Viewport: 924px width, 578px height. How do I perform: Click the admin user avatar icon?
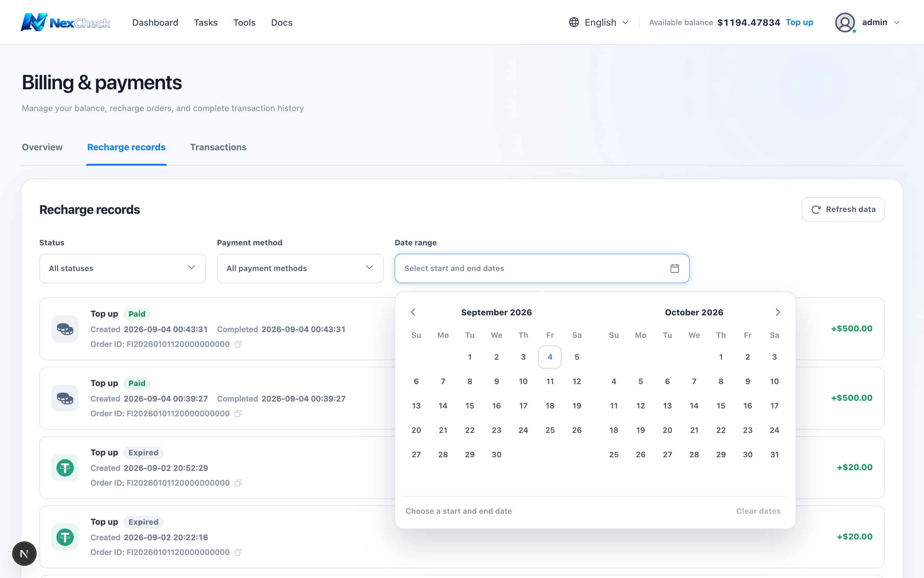point(844,22)
